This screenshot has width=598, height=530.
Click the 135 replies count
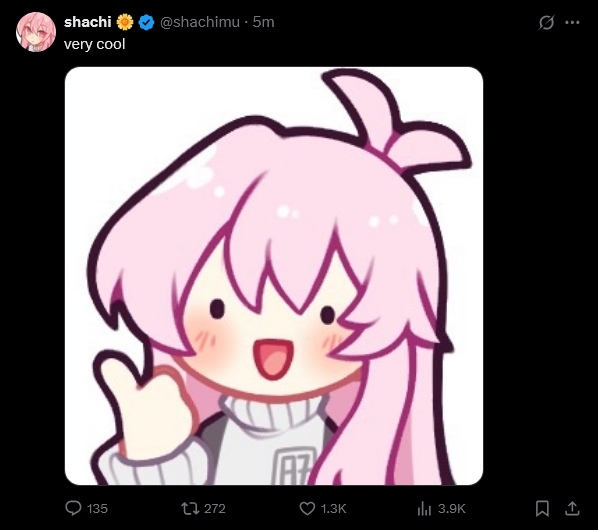click(97, 509)
